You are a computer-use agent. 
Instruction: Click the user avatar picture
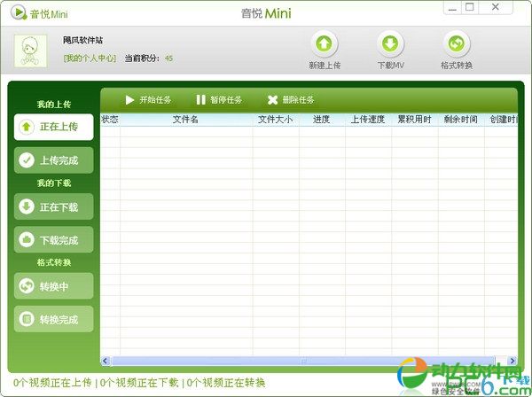tap(31, 50)
